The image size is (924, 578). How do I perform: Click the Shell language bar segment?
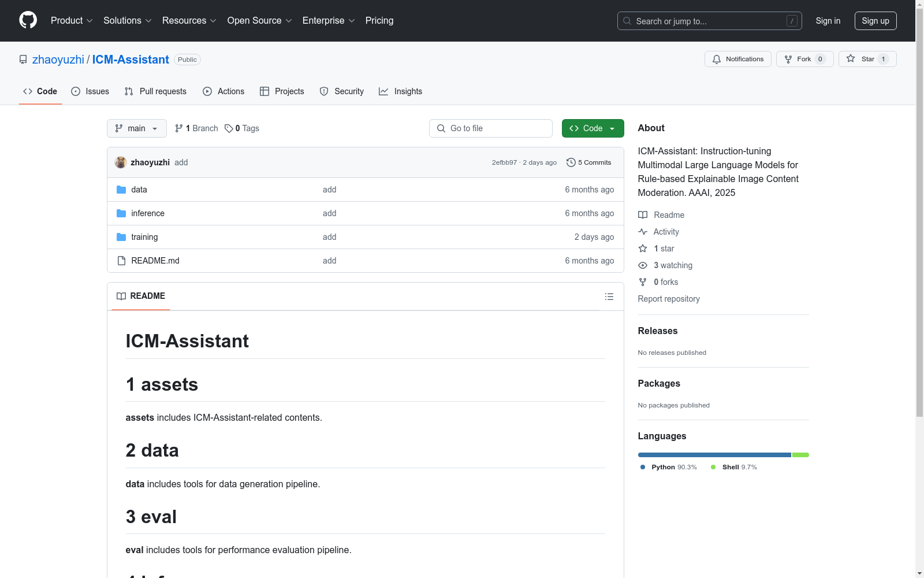click(x=800, y=455)
